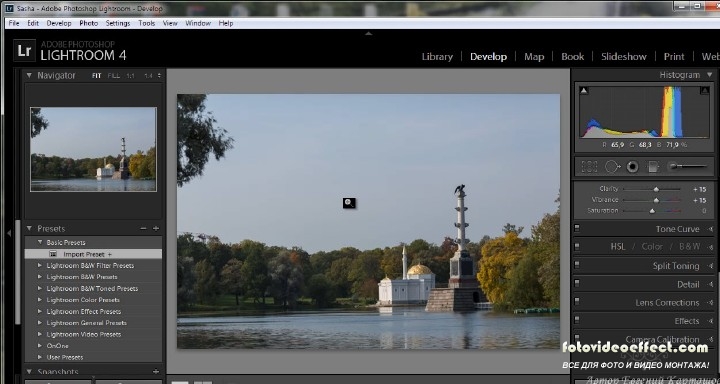Screen dimensions: 720x384
Task: Select the Red Eye Correction tool
Action: [633, 167]
